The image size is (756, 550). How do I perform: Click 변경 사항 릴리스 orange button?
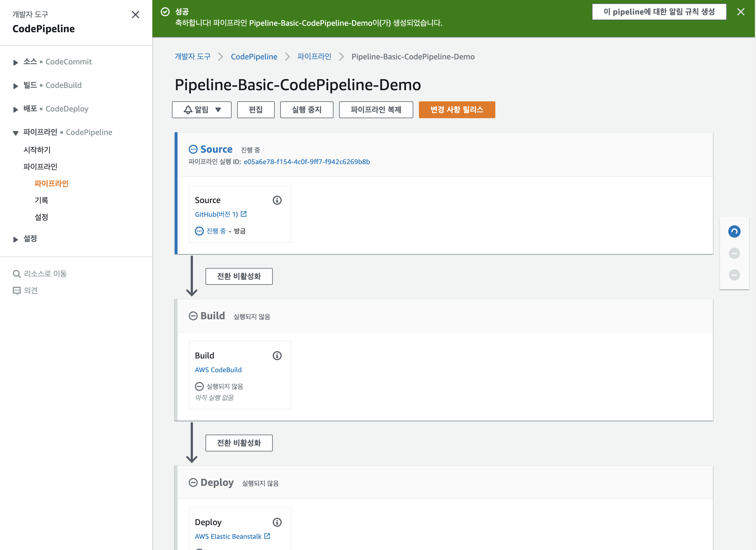(x=457, y=110)
